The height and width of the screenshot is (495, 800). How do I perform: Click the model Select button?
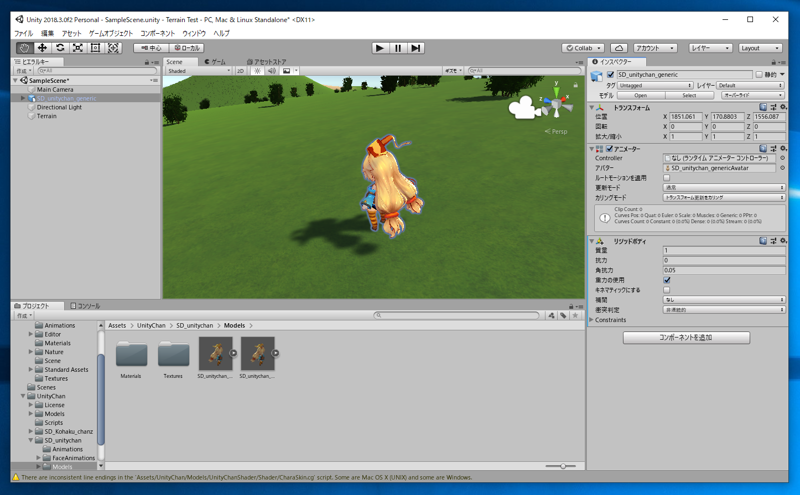pos(689,95)
